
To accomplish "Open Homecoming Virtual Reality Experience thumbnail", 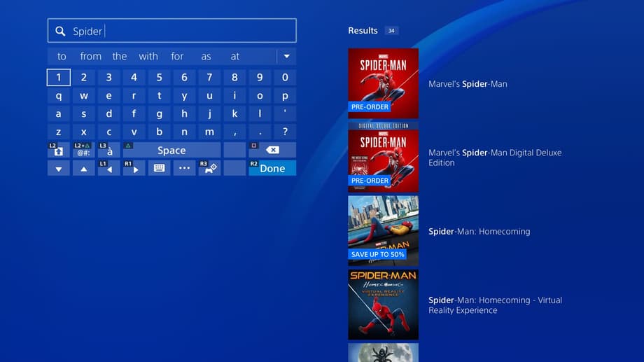I will click(x=383, y=305).
